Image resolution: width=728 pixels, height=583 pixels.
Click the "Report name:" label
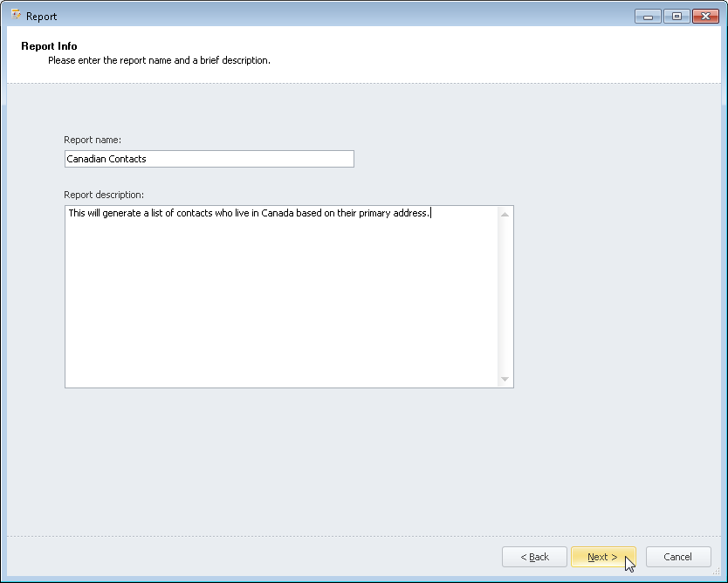coord(93,140)
